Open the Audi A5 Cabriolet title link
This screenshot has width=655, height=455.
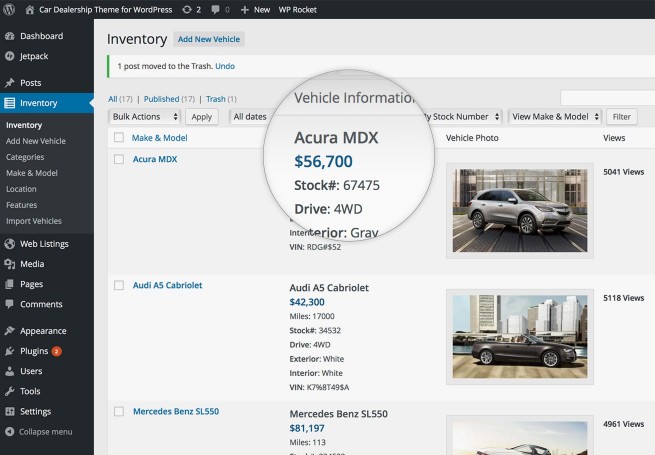pyautogui.click(x=168, y=285)
